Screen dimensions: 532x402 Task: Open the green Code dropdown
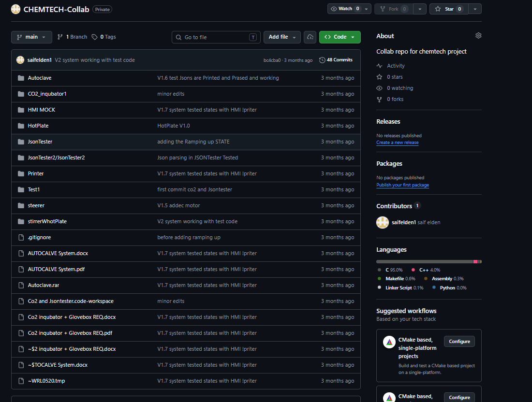pyautogui.click(x=340, y=37)
